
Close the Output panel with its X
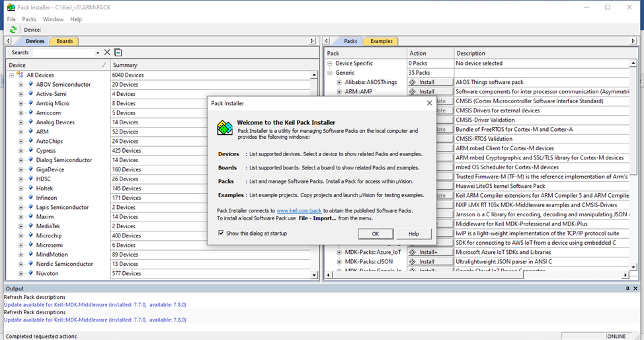[635, 288]
